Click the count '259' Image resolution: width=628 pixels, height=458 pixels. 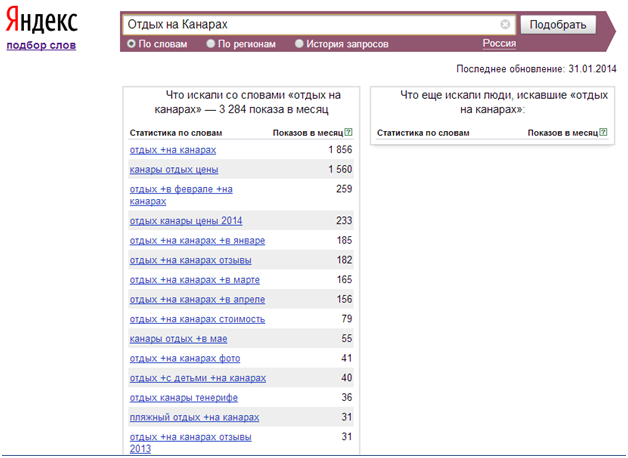344,189
